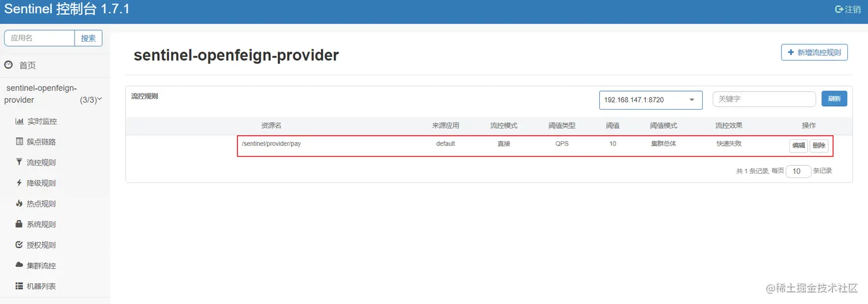Click the Sentinel 控制台 1.7.1 title
The image size is (868, 304).
click(x=67, y=9)
